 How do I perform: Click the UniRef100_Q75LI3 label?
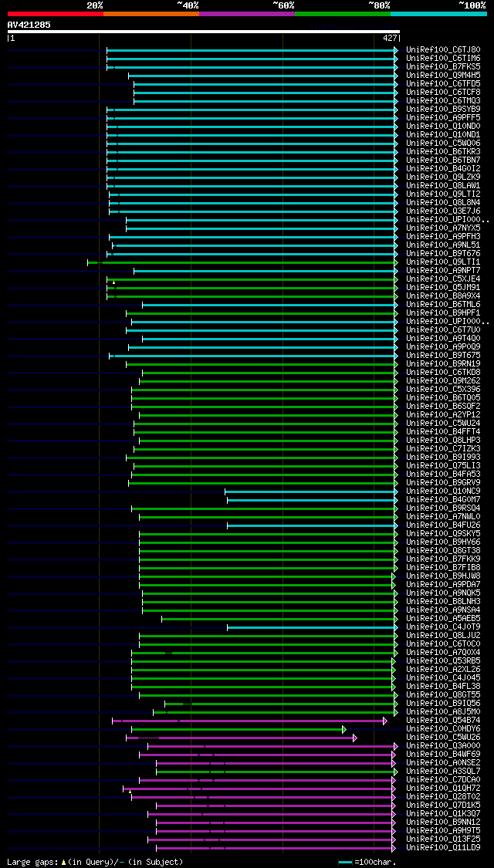coord(443,465)
